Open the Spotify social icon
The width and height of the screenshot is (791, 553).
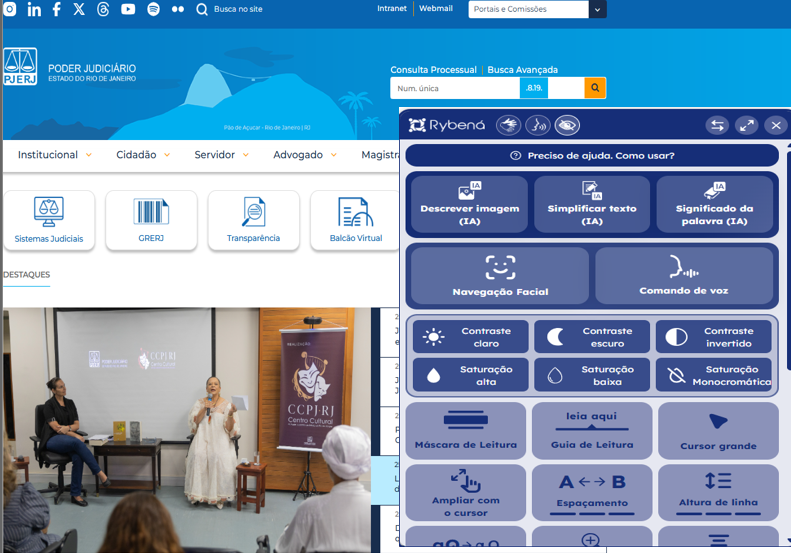click(x=153, y=9)
